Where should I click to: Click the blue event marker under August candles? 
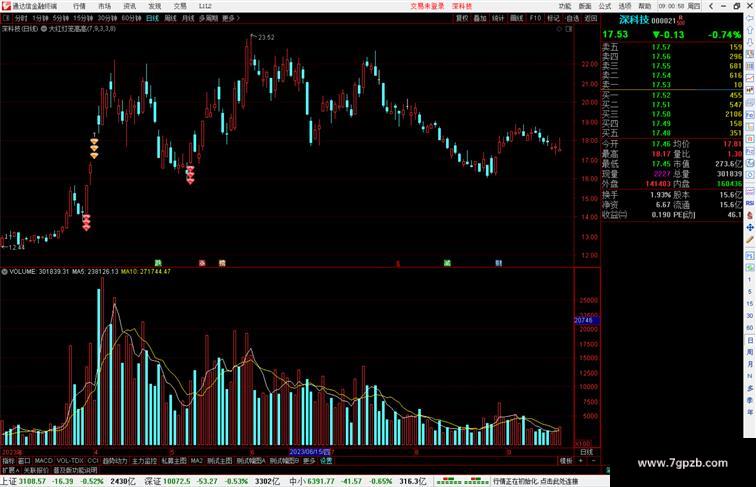[x=499, y=263]
